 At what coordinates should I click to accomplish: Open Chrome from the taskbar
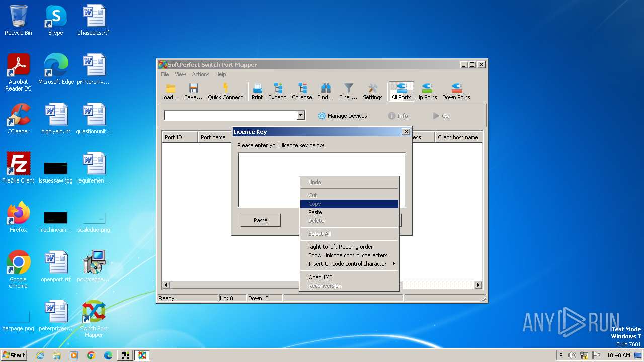[91, 355]
